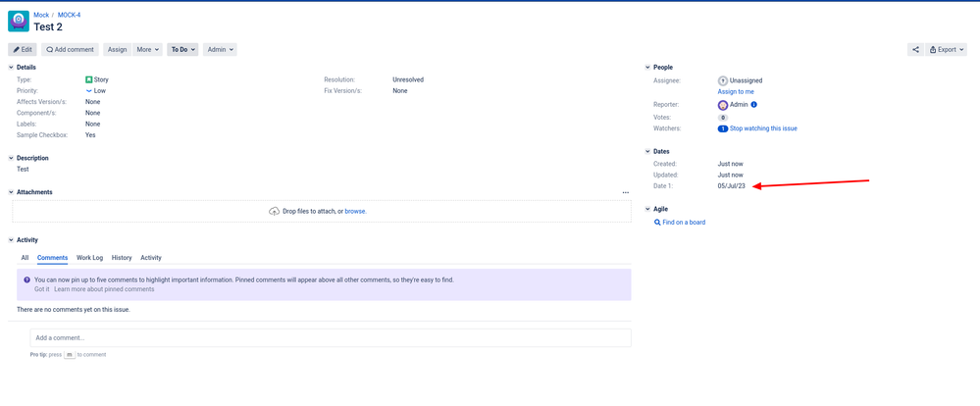Click the Admin reporter avatar
The width and height of the screenshot is (980, 406).
coord(723,105)
